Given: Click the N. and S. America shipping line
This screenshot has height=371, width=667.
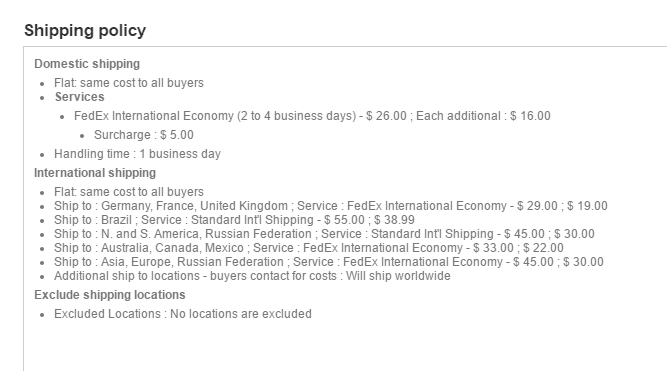Looking at the screenshot, I should pos(324,234).
